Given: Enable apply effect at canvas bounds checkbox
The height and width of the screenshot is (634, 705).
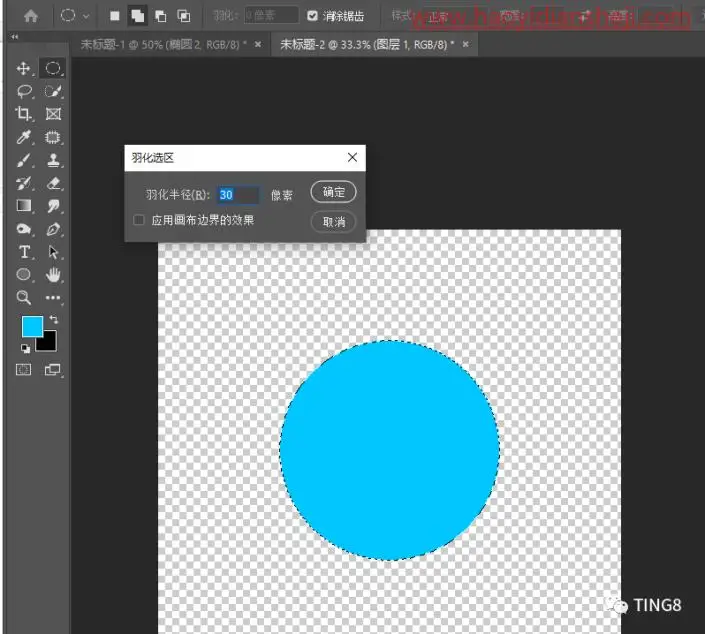Looking at the screenshot, I should pyautogui.click(x=139, y=220).
